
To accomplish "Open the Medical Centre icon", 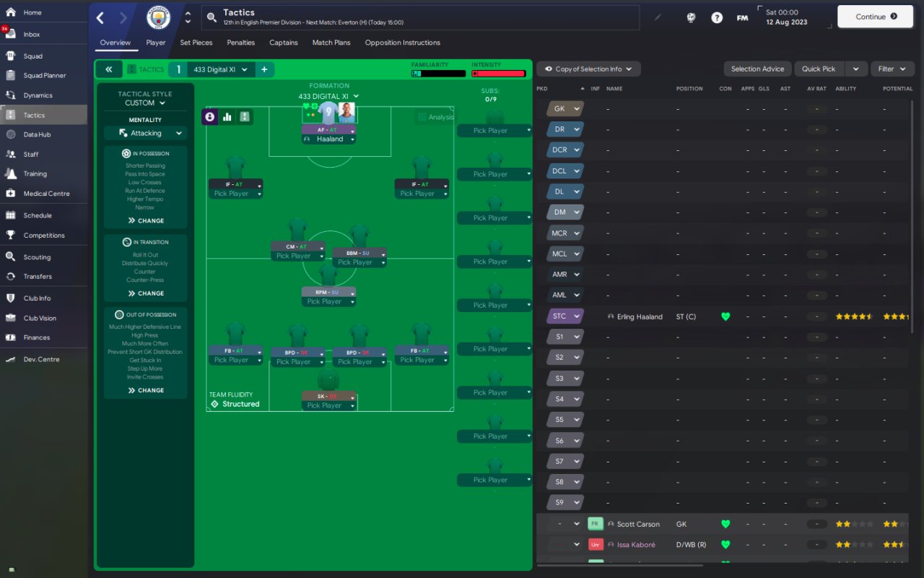I will click(x=11, y=193).
